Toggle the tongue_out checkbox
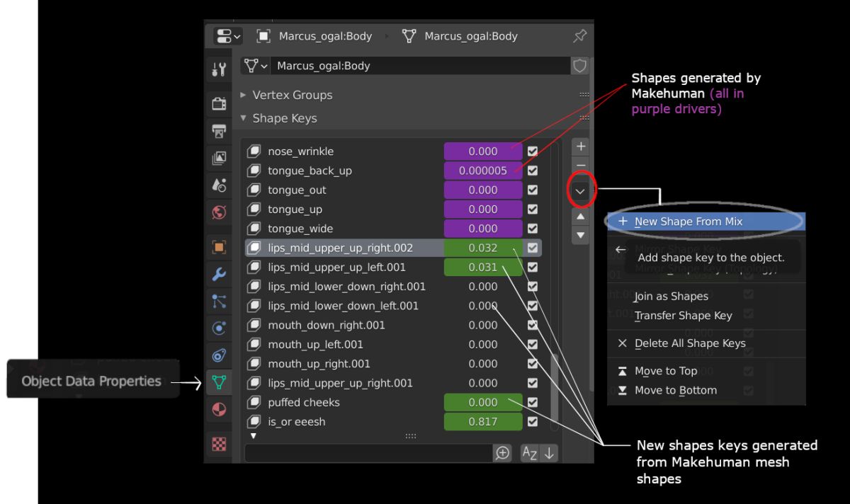850x504 pixels. pos(533,190)
